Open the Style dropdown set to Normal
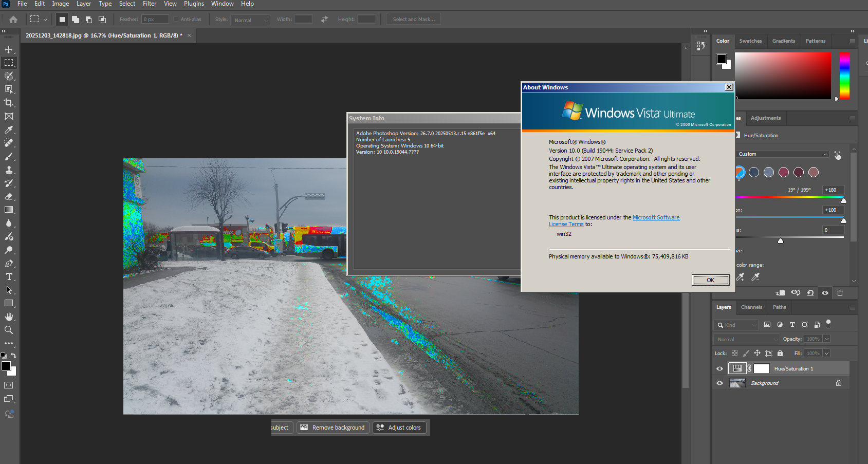The image size is (868, 464). (x=250, y=20)
